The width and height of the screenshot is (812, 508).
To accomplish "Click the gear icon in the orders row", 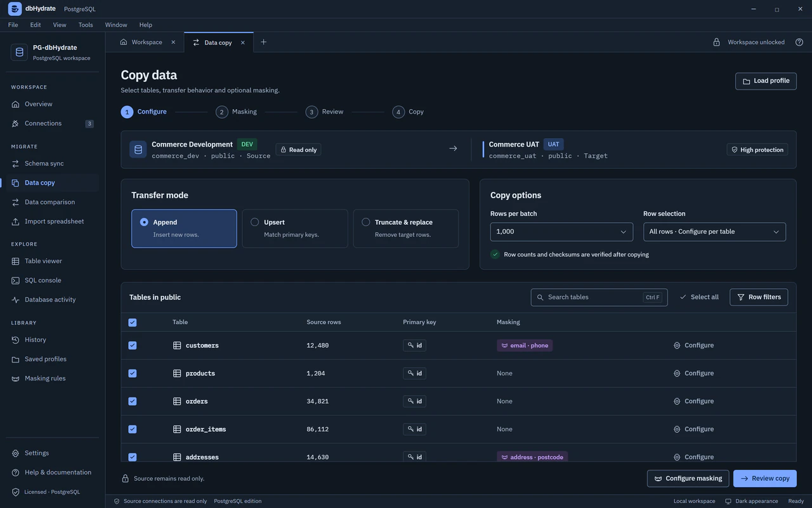I will point(677,401).
